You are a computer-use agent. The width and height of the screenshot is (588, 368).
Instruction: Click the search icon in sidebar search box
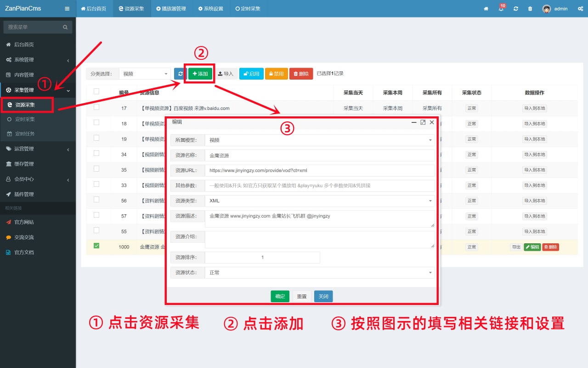point(65,28)
